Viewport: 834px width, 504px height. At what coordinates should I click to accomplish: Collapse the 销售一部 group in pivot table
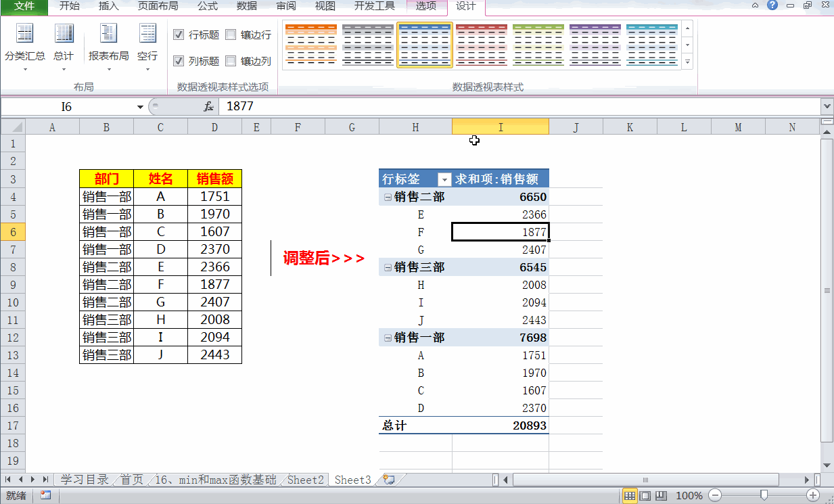coord(388,338)
